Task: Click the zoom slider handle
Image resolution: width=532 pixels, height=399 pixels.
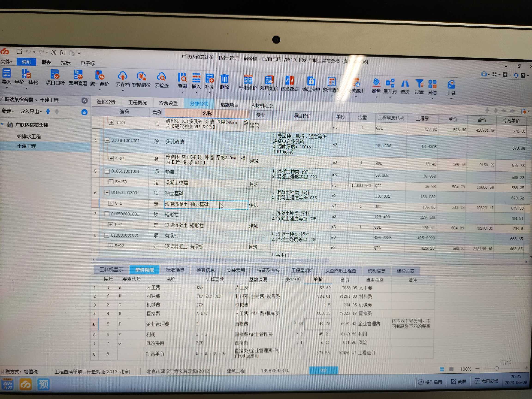Action: (x=497, y=369)
